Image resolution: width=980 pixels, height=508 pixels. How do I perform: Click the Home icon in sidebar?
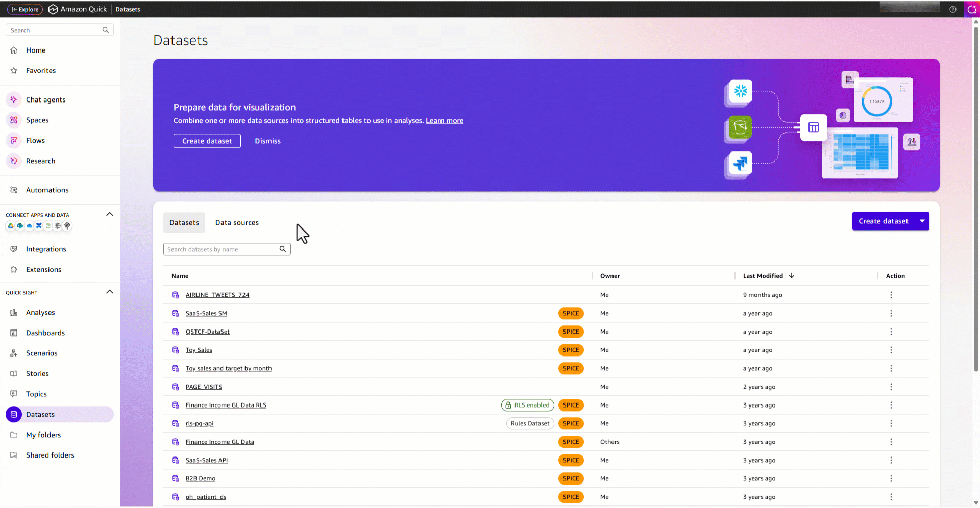[14, 50]
